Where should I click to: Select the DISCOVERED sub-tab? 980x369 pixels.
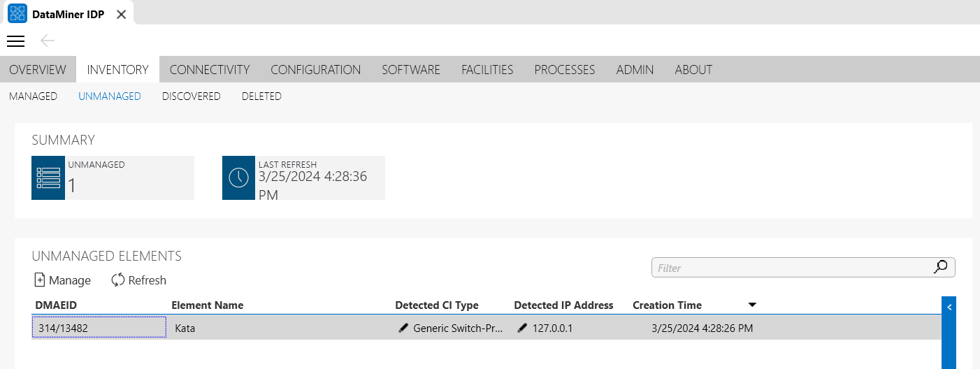click(192, 96)
